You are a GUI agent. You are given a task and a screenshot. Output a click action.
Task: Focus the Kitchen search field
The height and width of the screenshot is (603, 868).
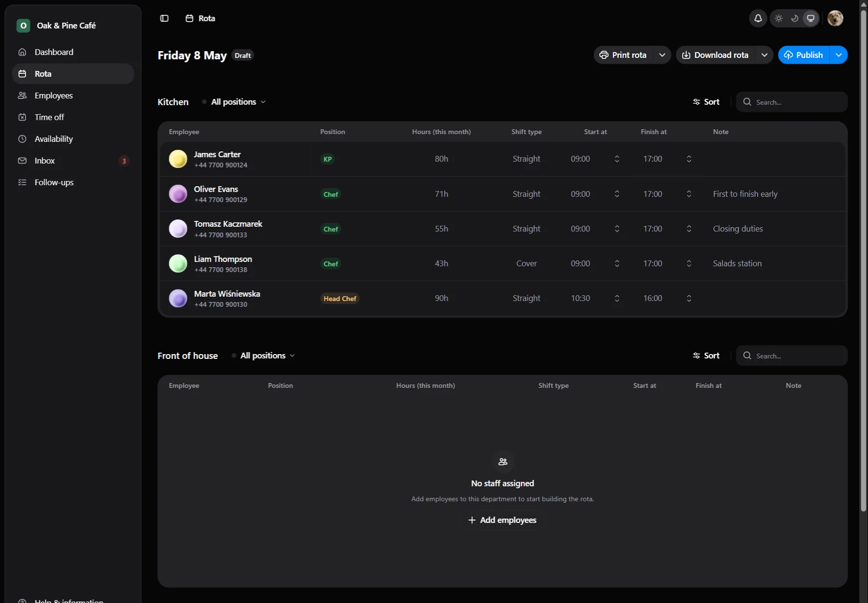click(792, 102)
